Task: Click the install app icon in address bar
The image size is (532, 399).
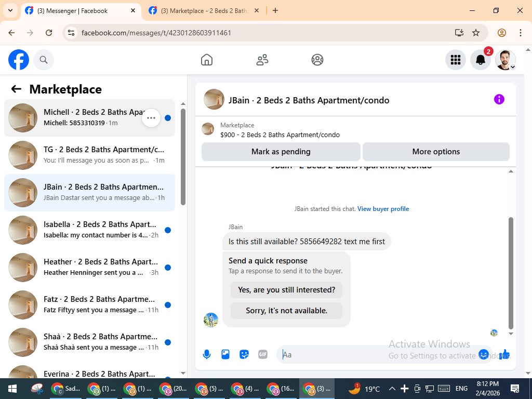Action: point(459,33)
